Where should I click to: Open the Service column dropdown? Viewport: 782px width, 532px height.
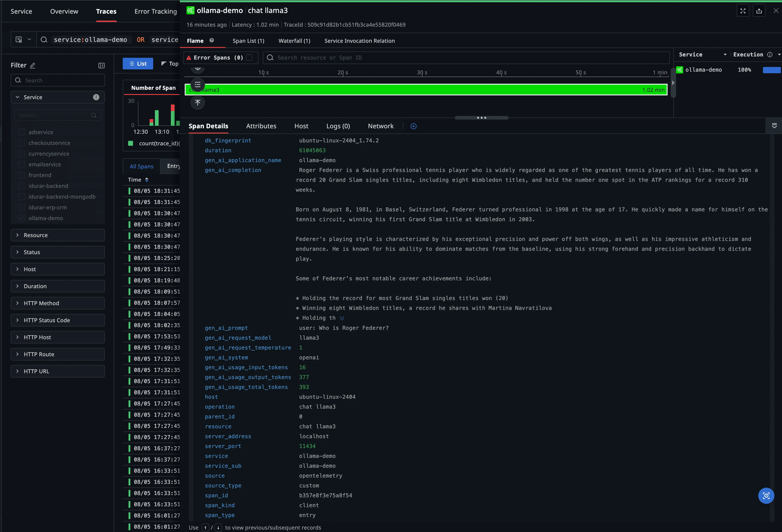click(x=725, y=54)
